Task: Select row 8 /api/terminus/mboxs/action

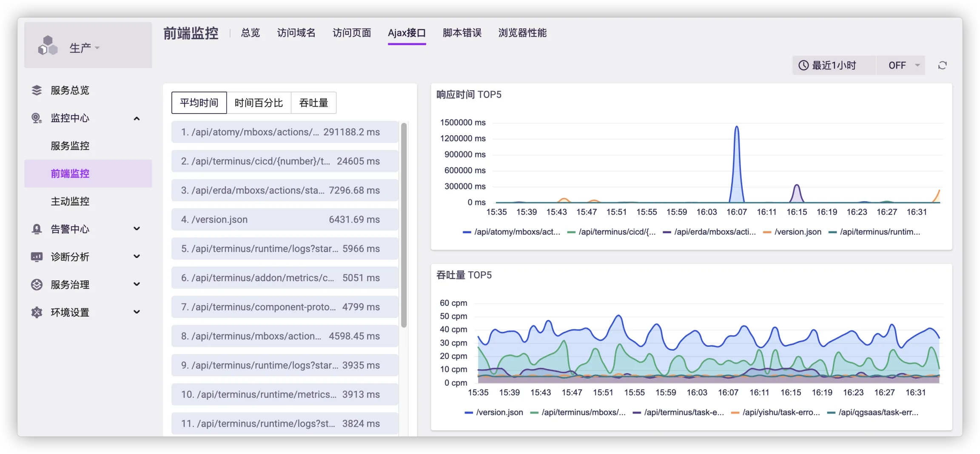Action: 285,336
